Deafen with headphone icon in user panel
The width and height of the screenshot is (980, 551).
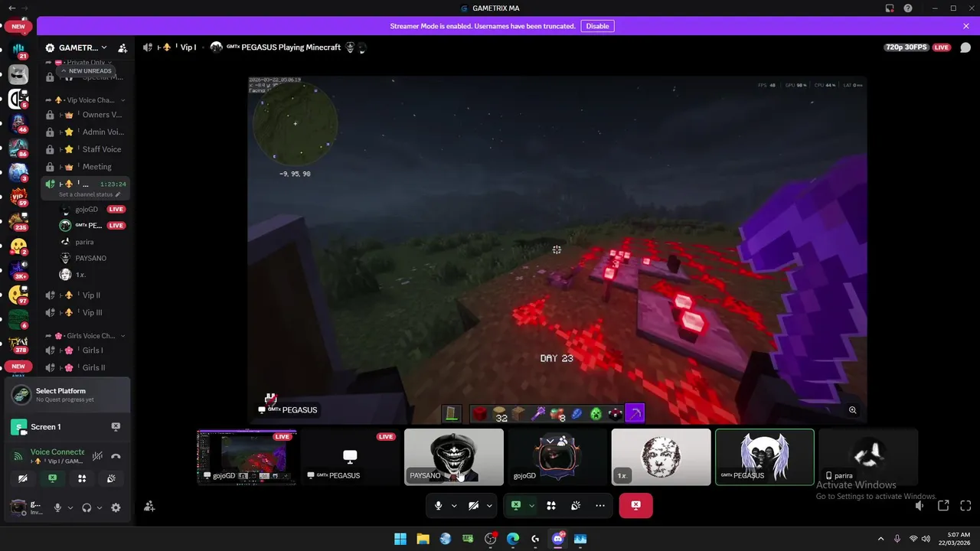coord(87,507)
